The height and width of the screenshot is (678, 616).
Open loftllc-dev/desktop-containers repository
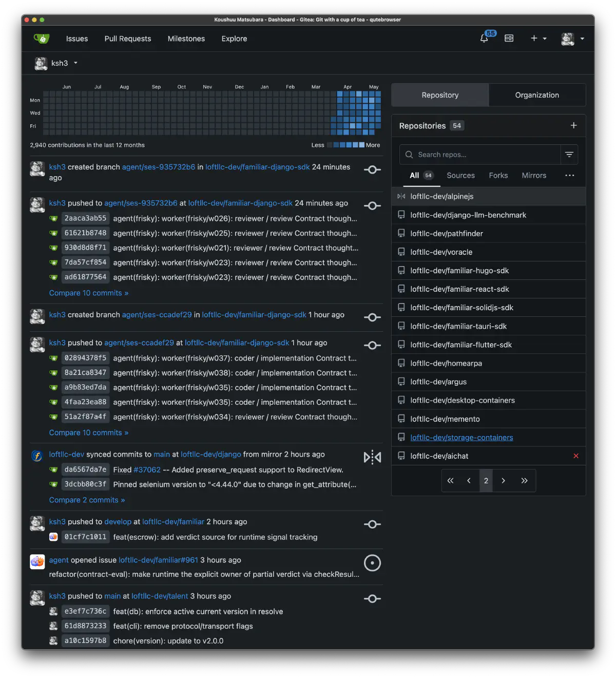pos(463,400)
